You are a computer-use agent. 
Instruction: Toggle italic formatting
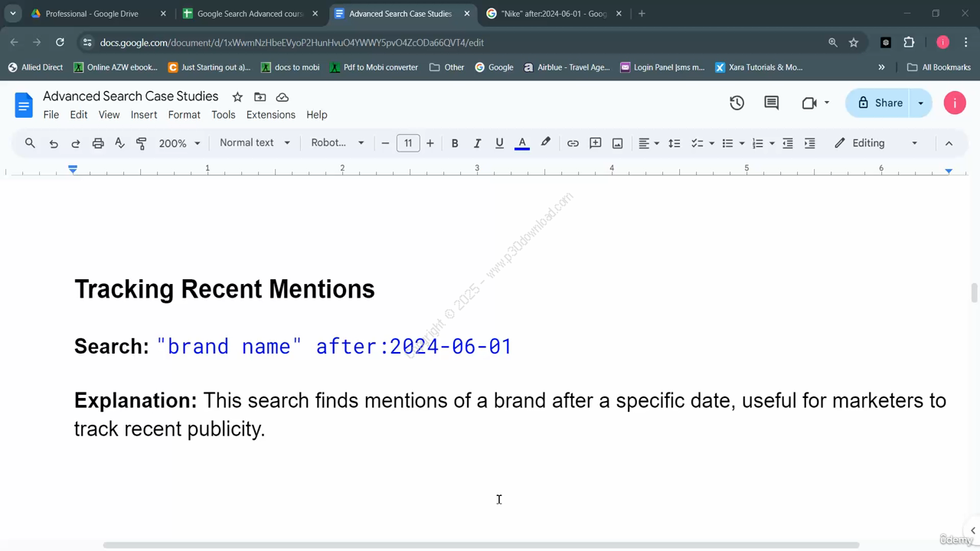click(477, 143)
